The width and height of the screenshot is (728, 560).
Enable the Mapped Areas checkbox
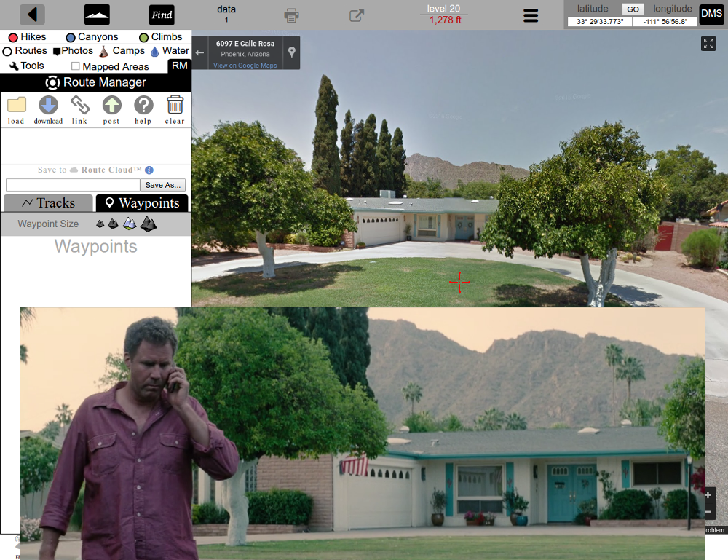click(x=76, y=66)
